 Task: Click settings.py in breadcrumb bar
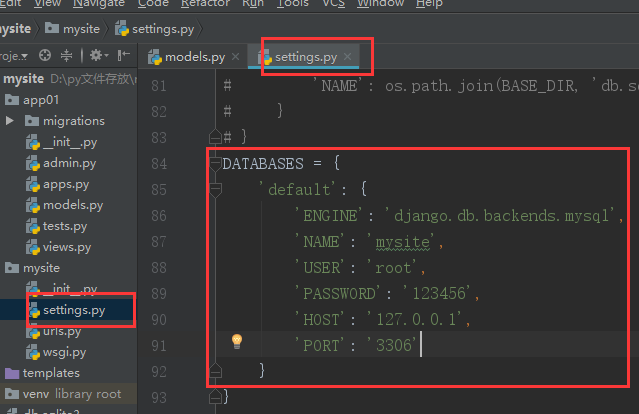point(154,29)
